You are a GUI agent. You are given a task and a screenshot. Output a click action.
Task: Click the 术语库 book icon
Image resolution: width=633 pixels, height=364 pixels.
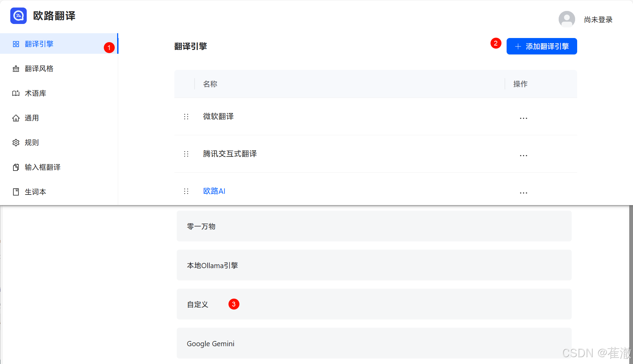click(16, 93)
